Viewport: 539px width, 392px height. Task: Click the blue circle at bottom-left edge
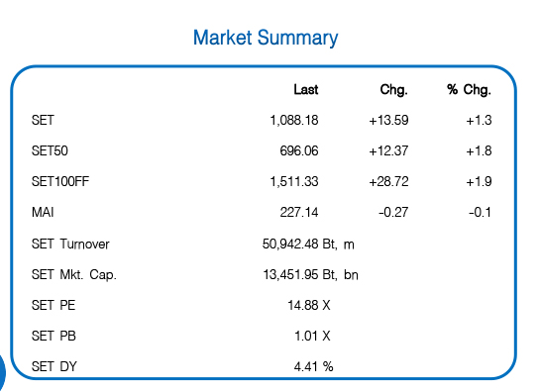(3, 372)
